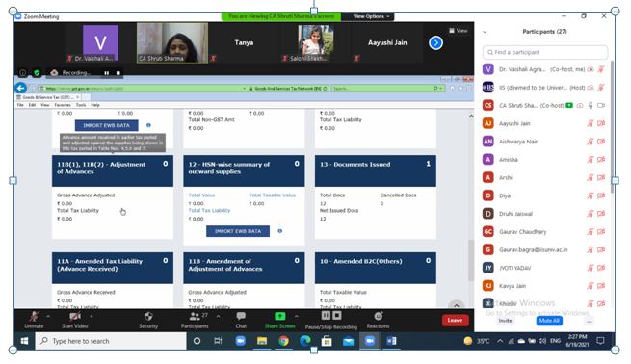Open the Participants panel icon
The image size is (631, 364).
coord(195,317)
